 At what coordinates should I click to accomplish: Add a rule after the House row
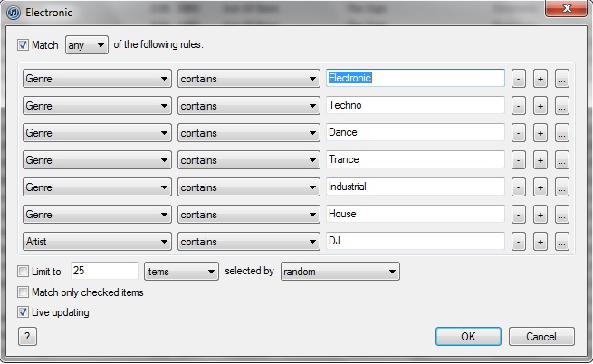[540, 215]
